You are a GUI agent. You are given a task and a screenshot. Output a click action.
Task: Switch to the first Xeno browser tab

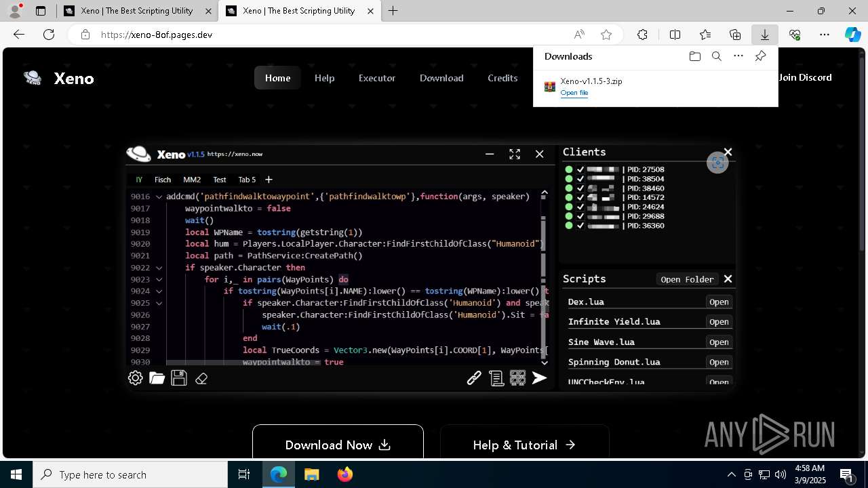(137, 11)
